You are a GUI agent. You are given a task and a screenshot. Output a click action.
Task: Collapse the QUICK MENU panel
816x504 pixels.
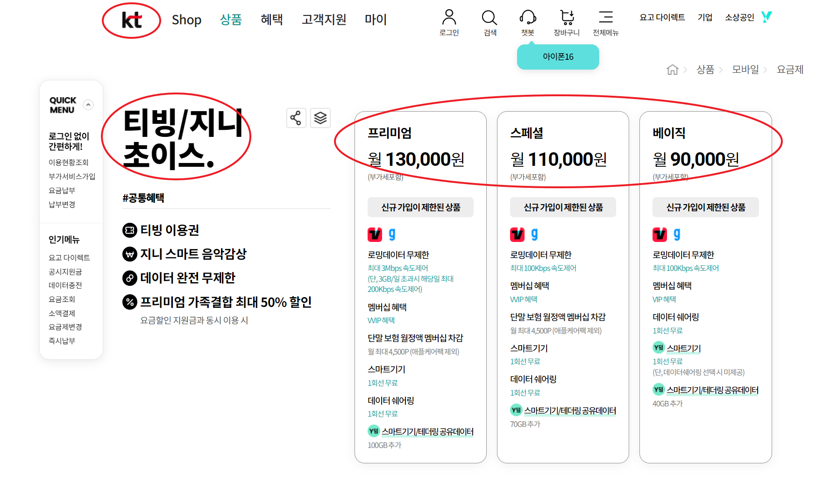click(x=88, y=105)
